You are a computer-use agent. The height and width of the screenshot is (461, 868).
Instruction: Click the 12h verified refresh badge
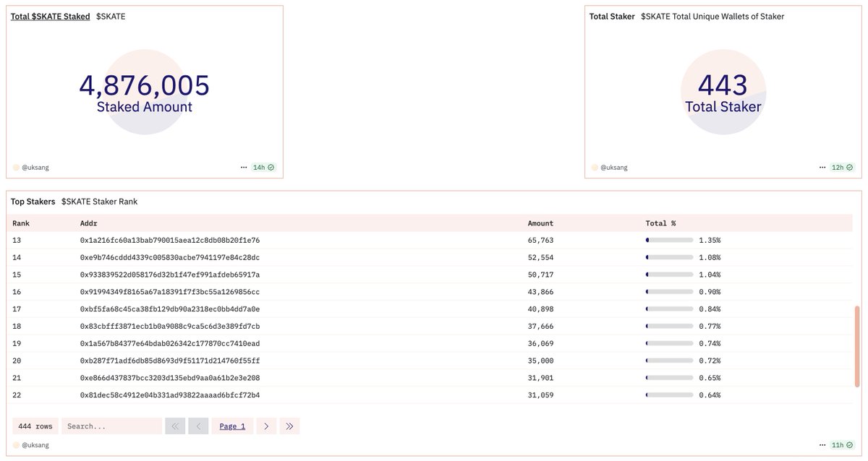tap(838, 167)
